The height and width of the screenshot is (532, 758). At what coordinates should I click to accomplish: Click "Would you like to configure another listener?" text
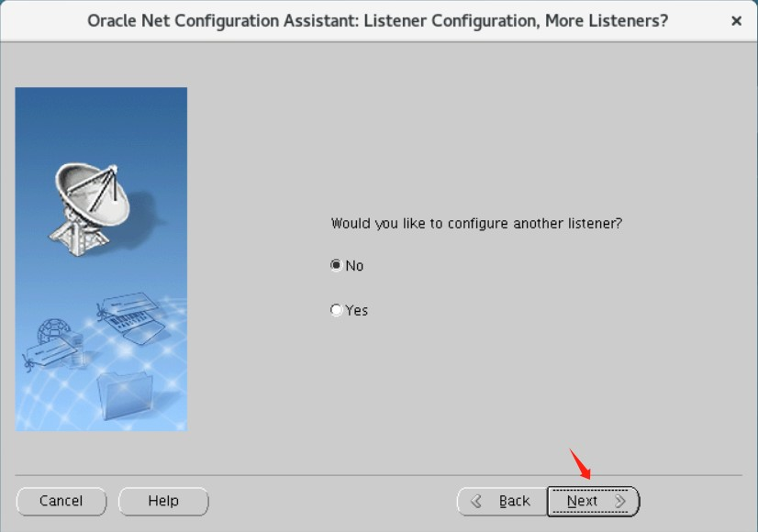(476, 224)
